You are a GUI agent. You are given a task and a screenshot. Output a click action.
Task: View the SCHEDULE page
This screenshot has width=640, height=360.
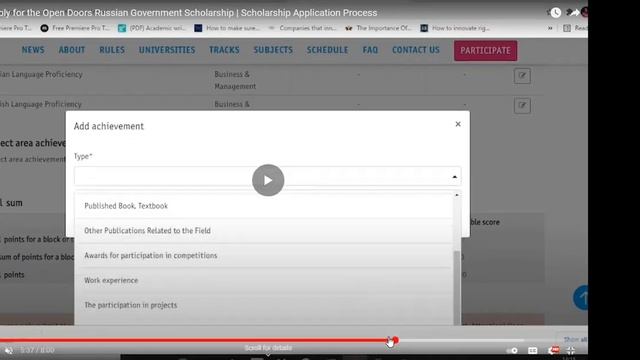point(327,50)
